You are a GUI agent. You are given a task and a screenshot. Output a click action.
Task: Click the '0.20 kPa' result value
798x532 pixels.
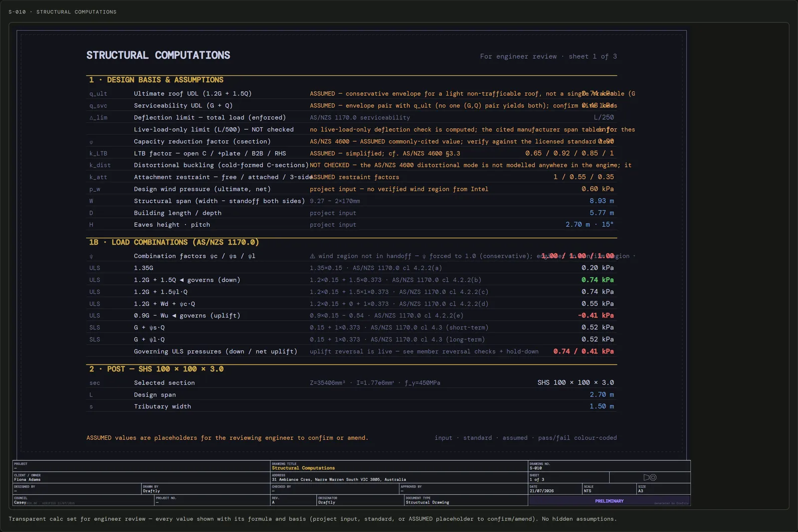(x=598, y=268)
